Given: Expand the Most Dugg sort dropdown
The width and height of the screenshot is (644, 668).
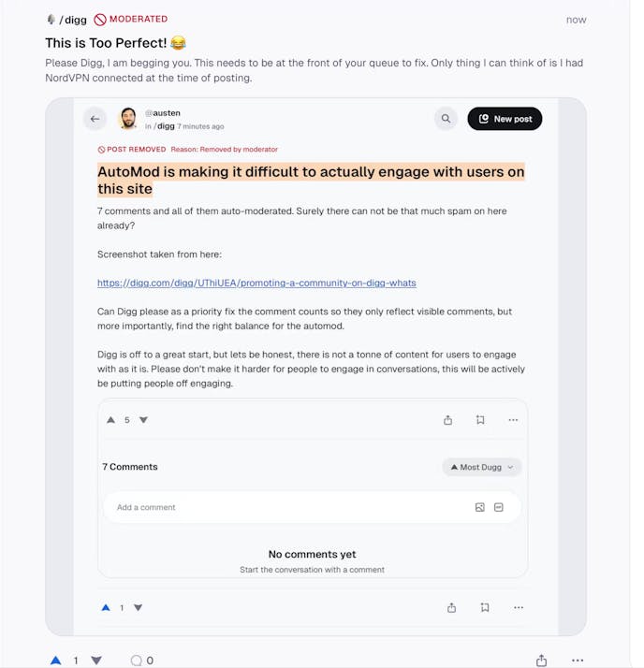Looking at the screenshot, I should click(x=481, y=467).
